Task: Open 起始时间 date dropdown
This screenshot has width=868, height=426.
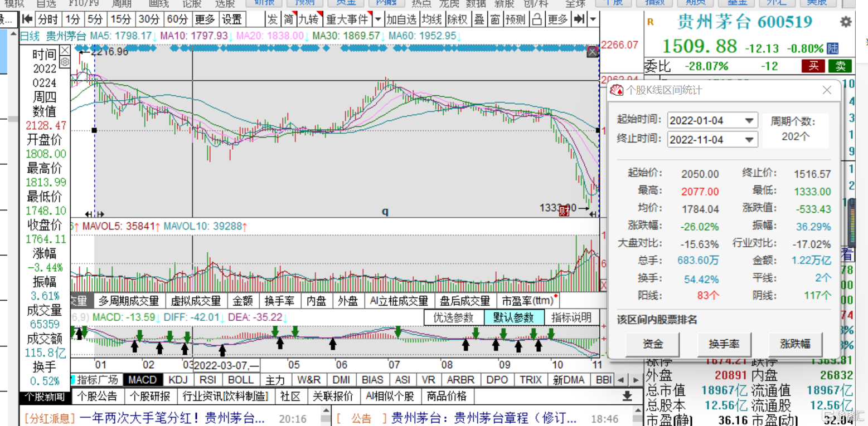Action: (750, 120)
